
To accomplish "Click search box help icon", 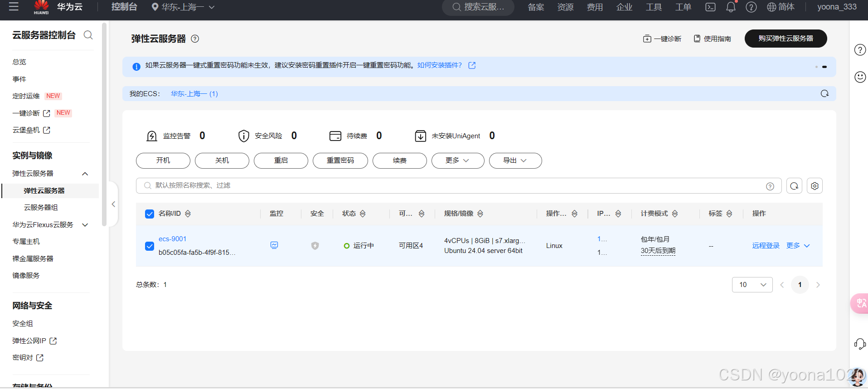I will [x=770, y=186].
